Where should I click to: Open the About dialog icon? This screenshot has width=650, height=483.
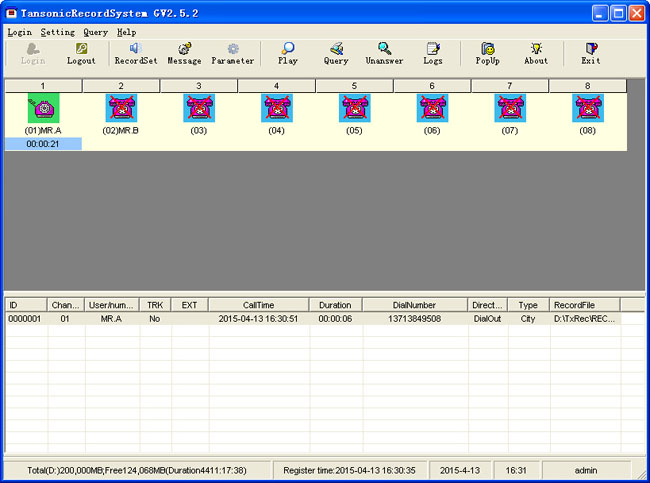coord(536,53)
